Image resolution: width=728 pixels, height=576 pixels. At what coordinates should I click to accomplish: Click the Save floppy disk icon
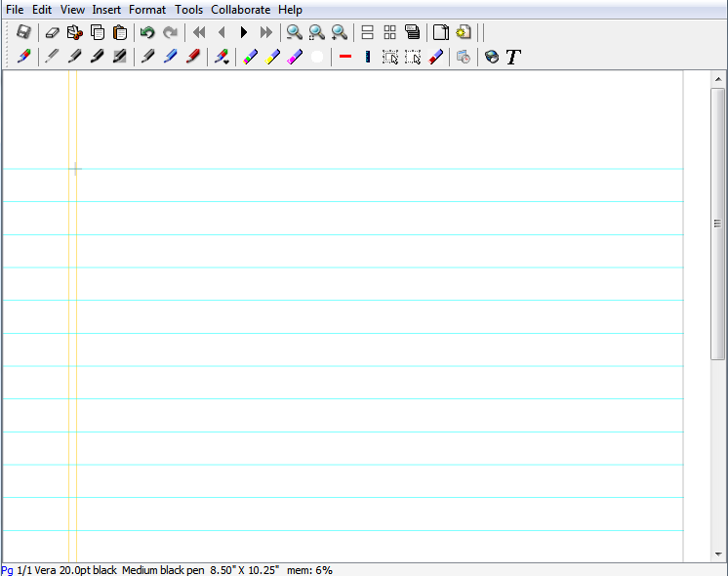point(23,32)
